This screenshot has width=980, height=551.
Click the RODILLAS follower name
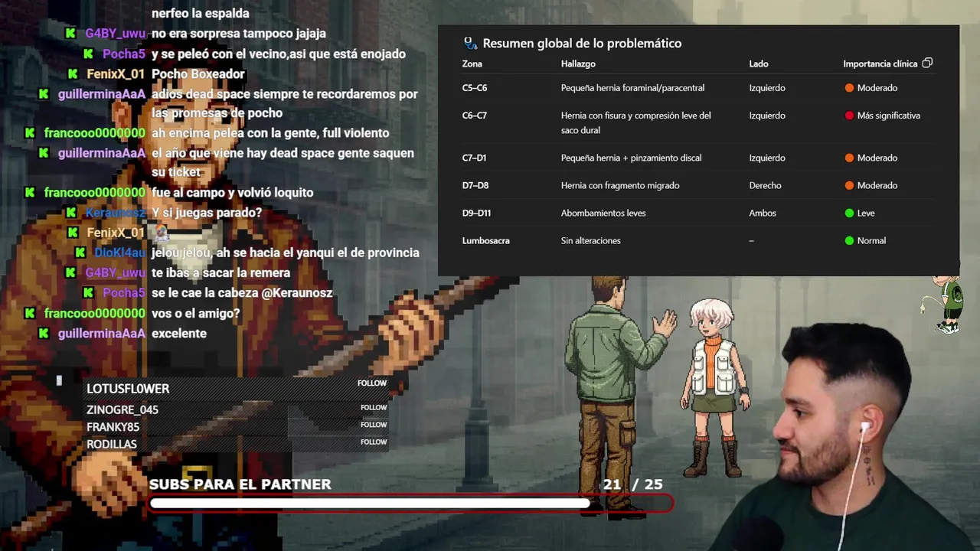click(x=112, y=444)
